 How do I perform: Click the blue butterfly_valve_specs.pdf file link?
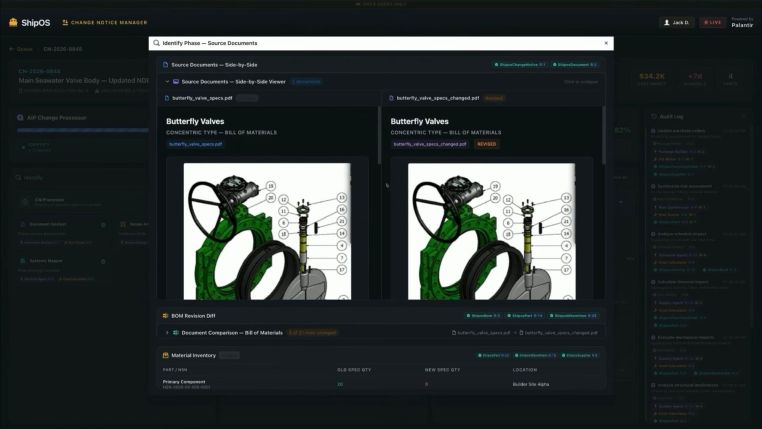click(196, 144)
